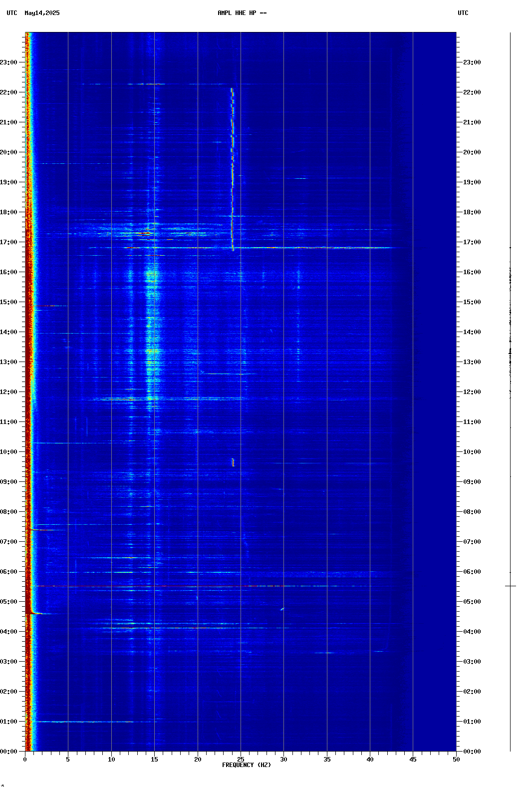
Task: Click the UTC label at top left
Action: [x=12, y=13]
